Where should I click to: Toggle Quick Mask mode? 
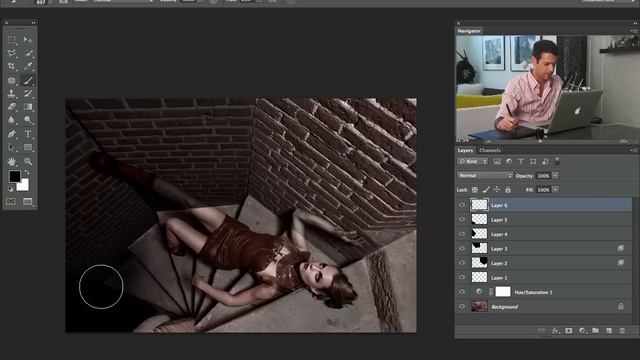tap(11, 202)
